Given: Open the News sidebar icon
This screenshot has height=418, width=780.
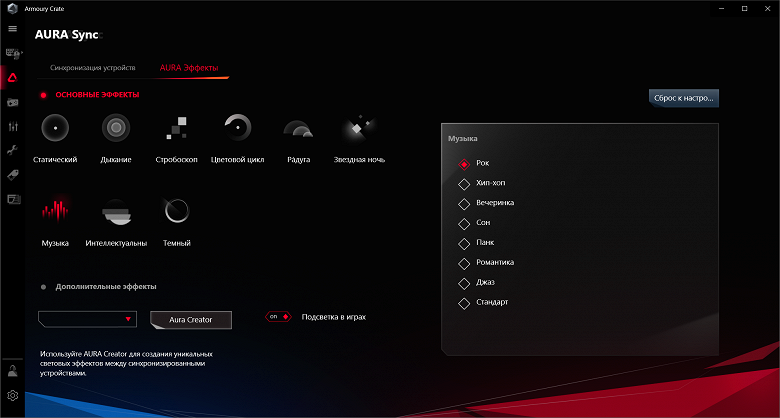Looking at the screenshot, I should (x=13, y=200).
